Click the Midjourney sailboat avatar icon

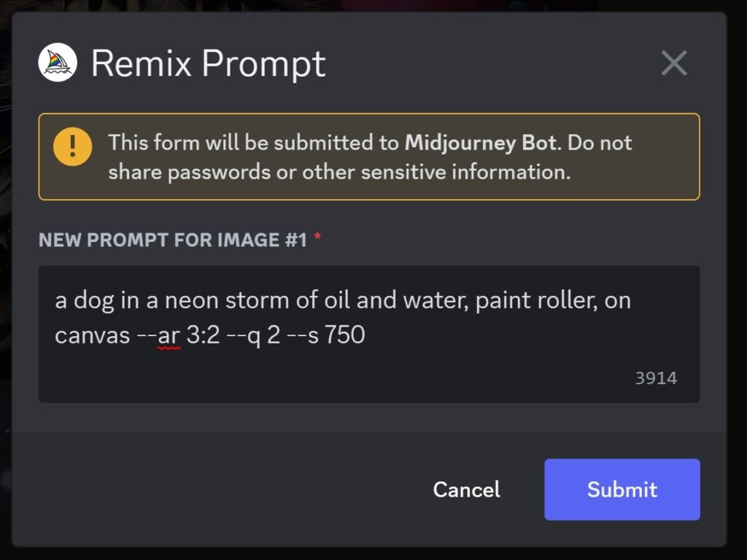click(58, 63)
